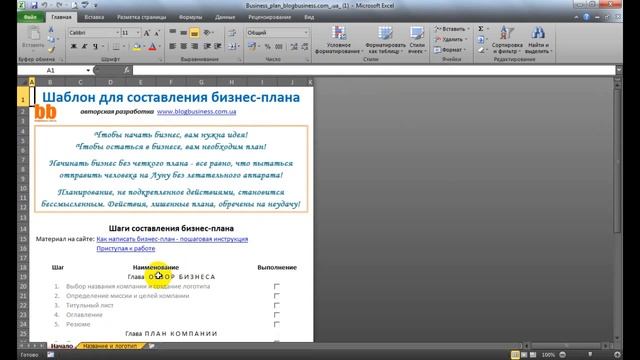Decrease font size with small A icon
The width and height of the screenshot is (640, 360).
[157, 33]
